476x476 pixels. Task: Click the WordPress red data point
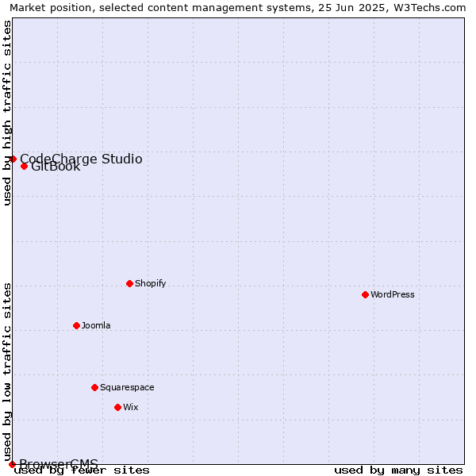pos(365,294)
